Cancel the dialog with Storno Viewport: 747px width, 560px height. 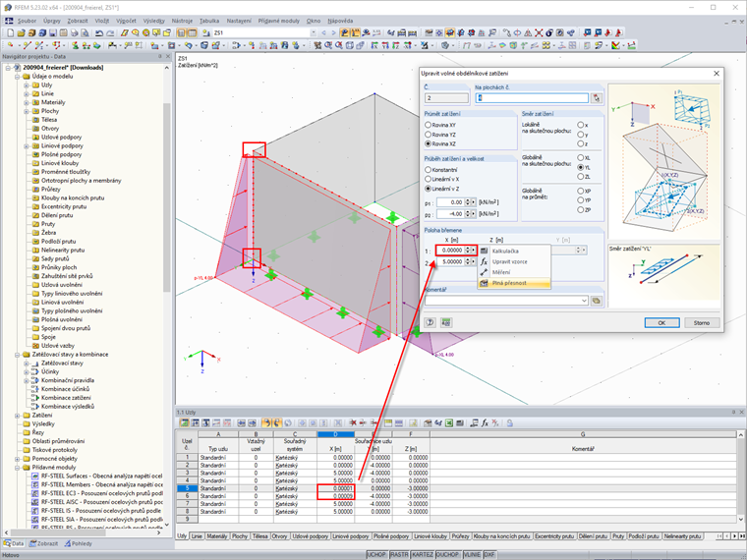pos(701,323)
